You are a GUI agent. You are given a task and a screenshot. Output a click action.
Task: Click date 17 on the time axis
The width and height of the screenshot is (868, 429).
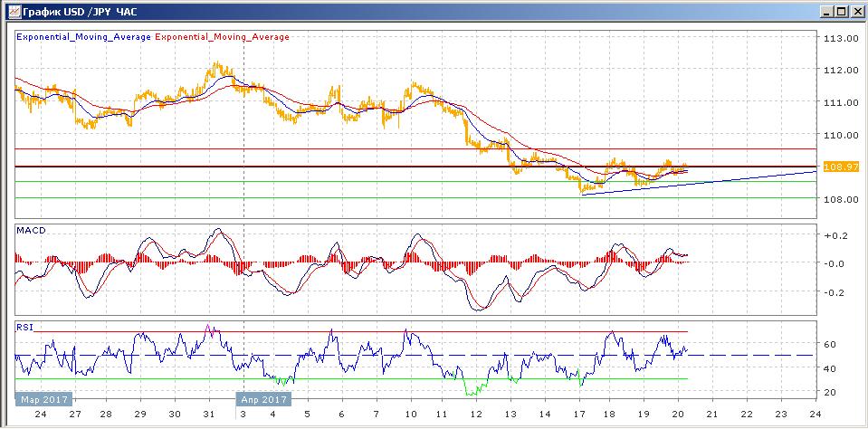[579, 415]
